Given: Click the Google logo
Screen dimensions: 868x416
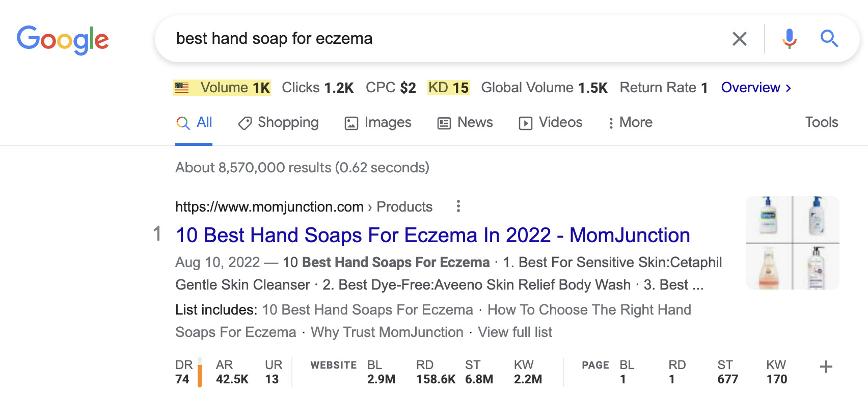Looking at the screenshot, I should coord(63,38).
